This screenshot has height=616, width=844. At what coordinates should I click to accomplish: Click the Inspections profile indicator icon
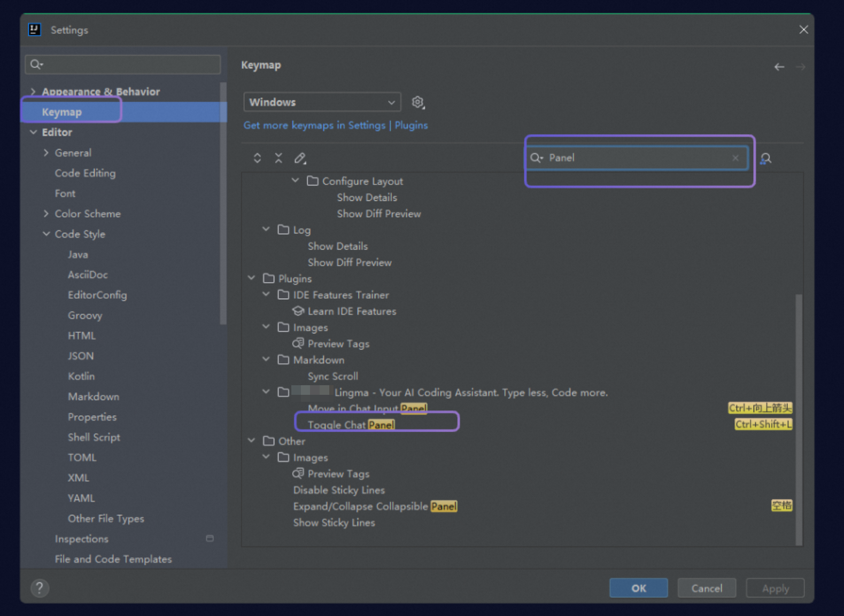coord(210,539)
